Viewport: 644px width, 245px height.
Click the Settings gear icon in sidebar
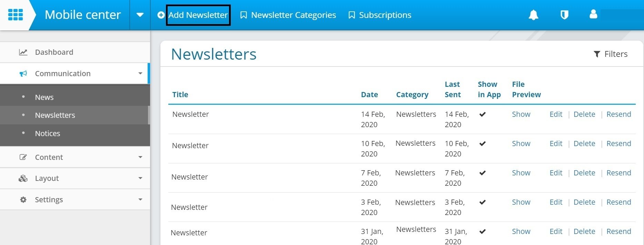point(23,200)
